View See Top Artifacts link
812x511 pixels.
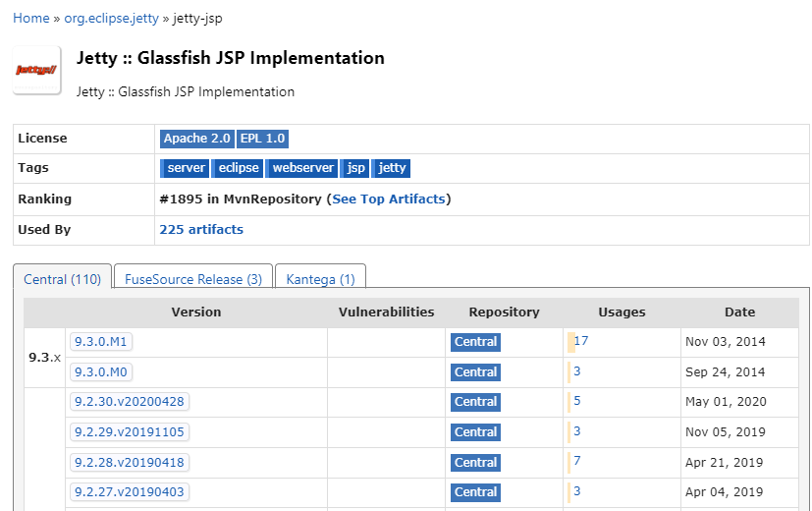[x=389, y=199]
